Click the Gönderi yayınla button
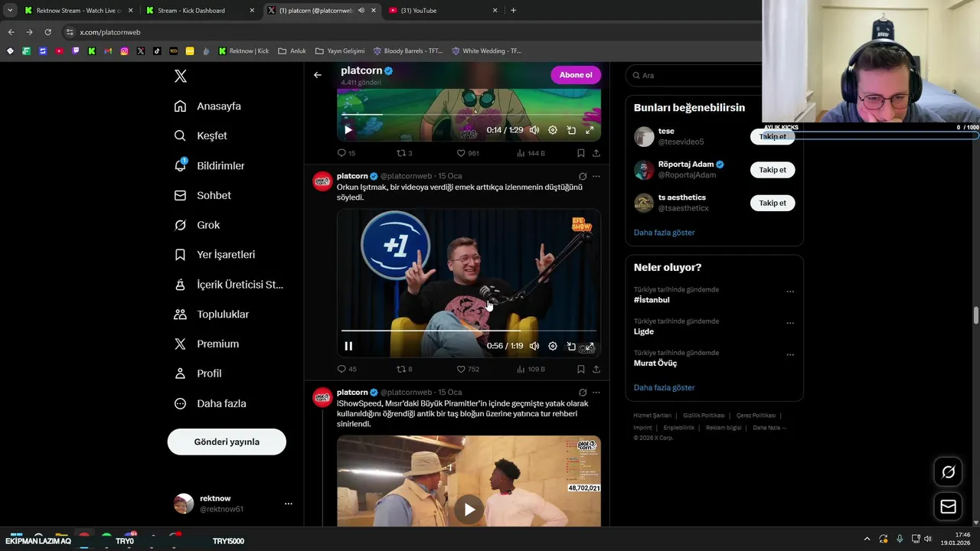This screenshot has height=551, width=980. [x=227, y=442]
